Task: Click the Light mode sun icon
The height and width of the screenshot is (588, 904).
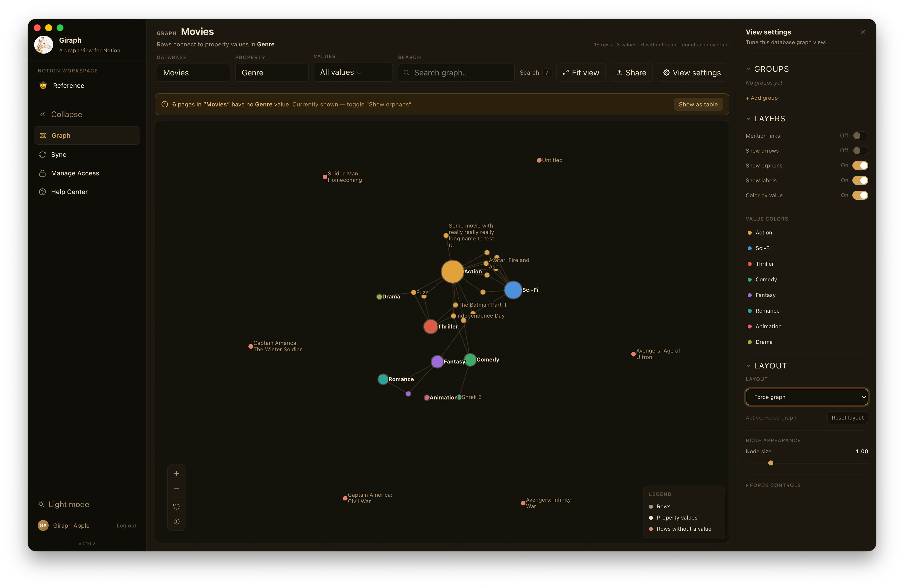Action: point(41,504)
